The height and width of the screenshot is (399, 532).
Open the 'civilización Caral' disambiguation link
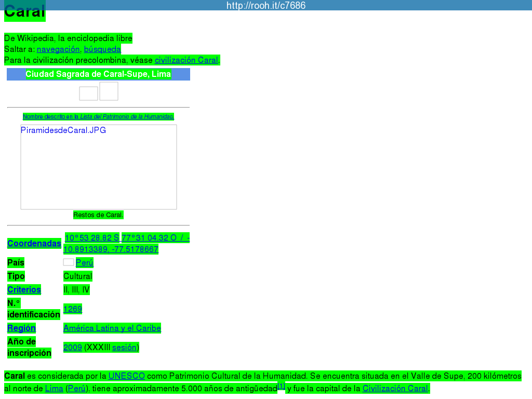coord(187,60)
